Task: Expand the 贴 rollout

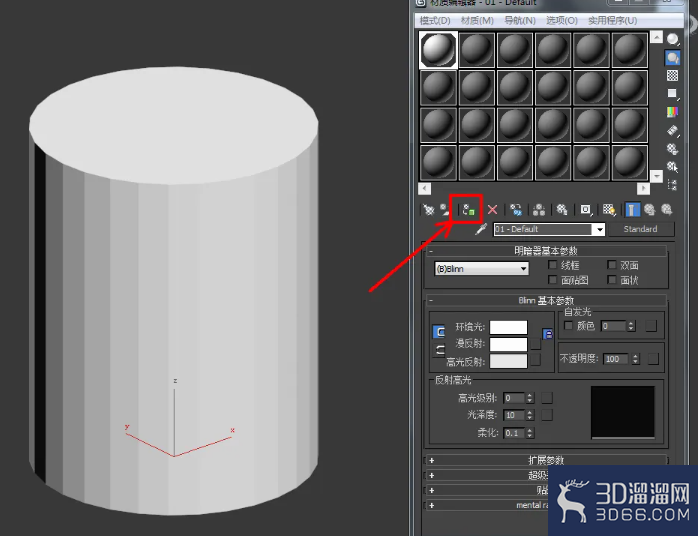Action: 487,491
